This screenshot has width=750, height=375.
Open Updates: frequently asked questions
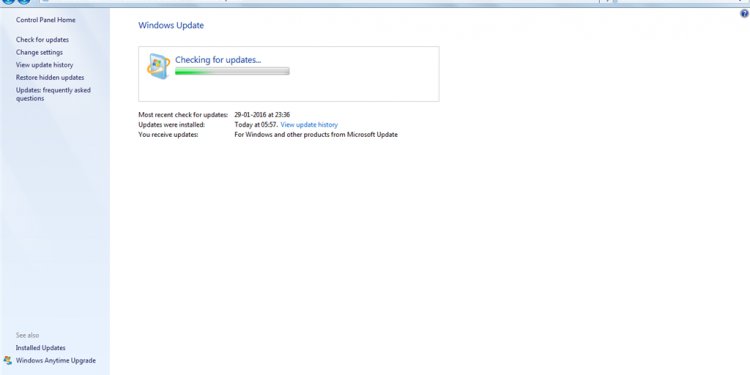(53, 94)
